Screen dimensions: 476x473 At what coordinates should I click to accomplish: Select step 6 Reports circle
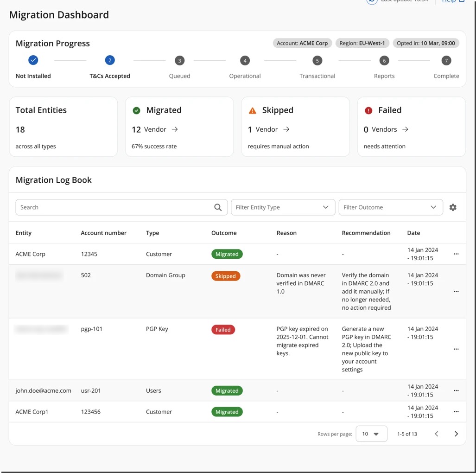tap(384, 60)
